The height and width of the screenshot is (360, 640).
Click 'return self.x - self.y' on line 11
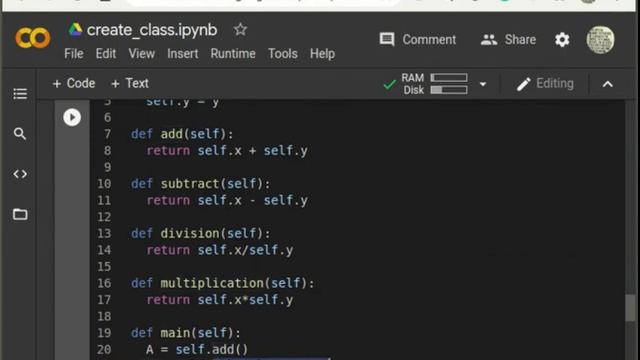click(x=227, y=200)
